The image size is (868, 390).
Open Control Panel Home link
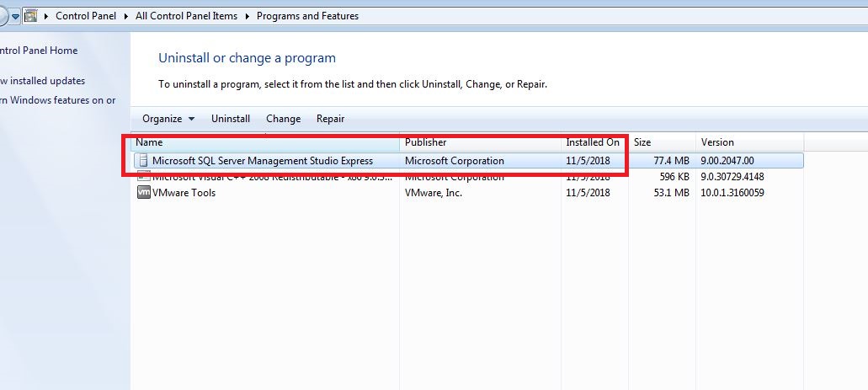click(39, 51)
